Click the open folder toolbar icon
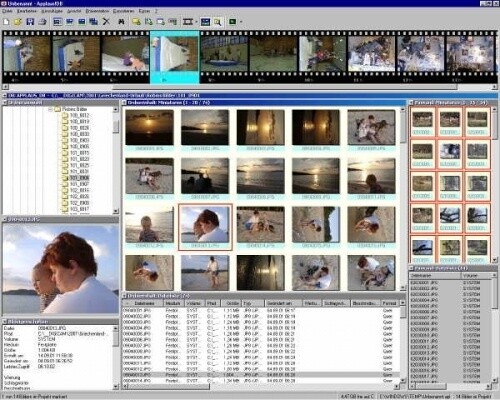 coord(18,22)
